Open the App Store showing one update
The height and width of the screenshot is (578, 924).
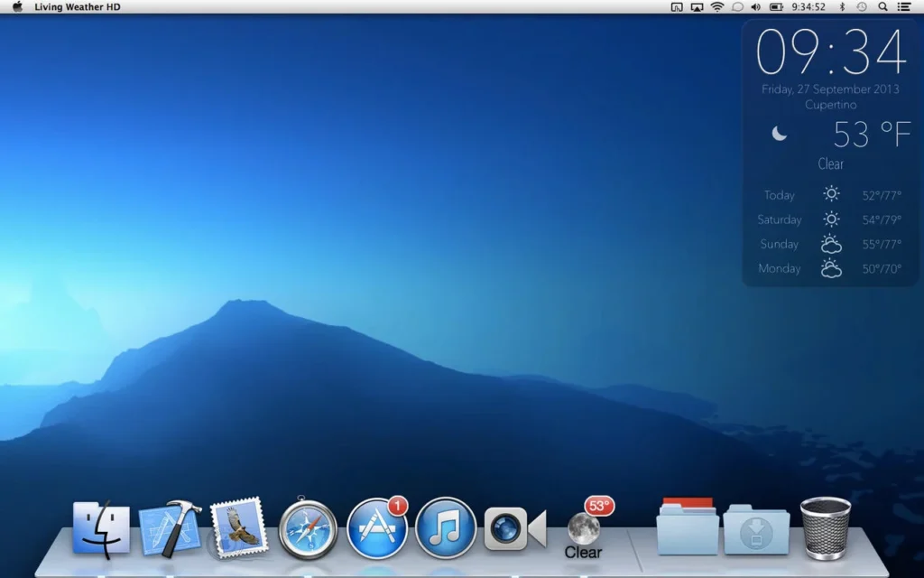tap(376, 527)
